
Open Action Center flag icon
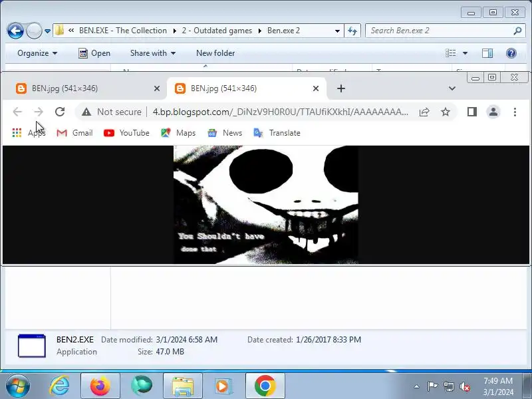click(x=432, y=386)
